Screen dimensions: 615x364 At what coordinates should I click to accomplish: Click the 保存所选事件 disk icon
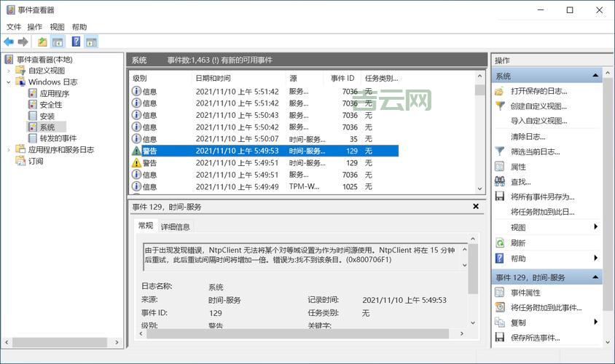tap(500, 337)
